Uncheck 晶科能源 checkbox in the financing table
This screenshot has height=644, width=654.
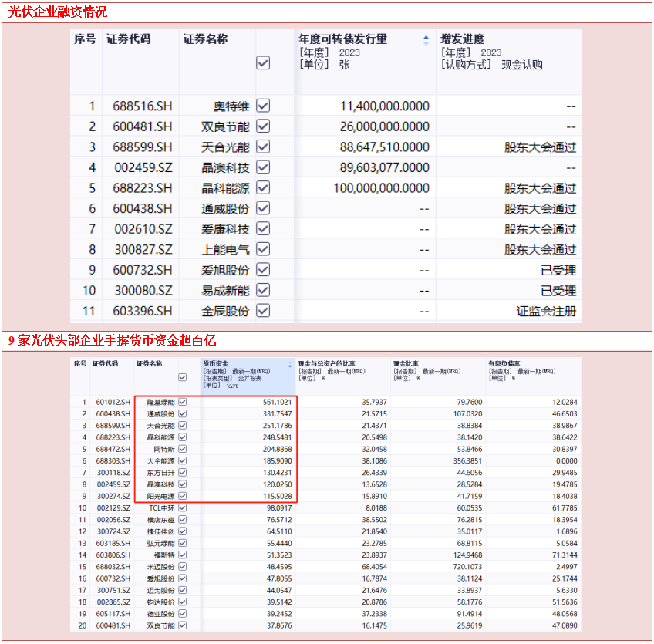click(x=263, y=187)
